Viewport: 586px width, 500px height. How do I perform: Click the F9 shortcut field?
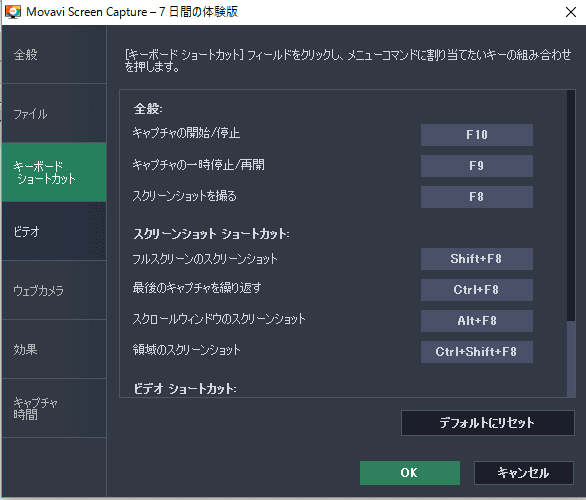pos(476,166)
